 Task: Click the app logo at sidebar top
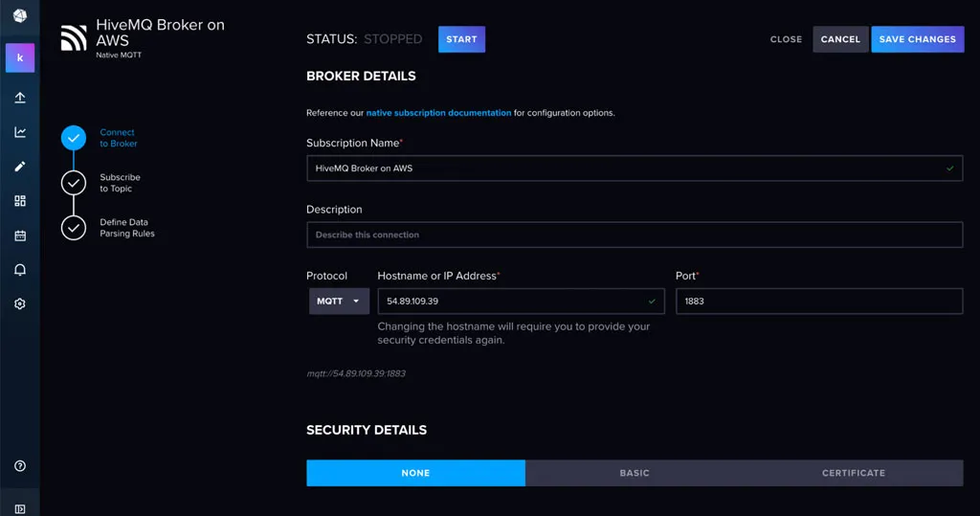click(20, 15)
